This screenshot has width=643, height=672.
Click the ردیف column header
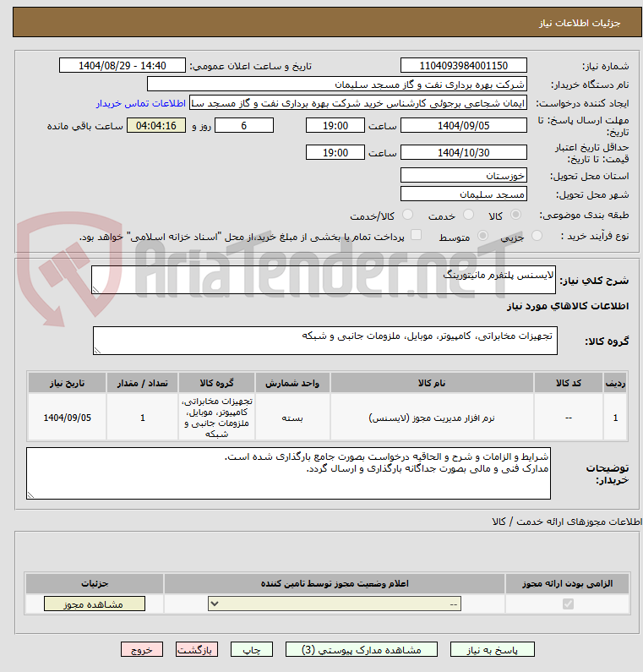coord(615,383)
